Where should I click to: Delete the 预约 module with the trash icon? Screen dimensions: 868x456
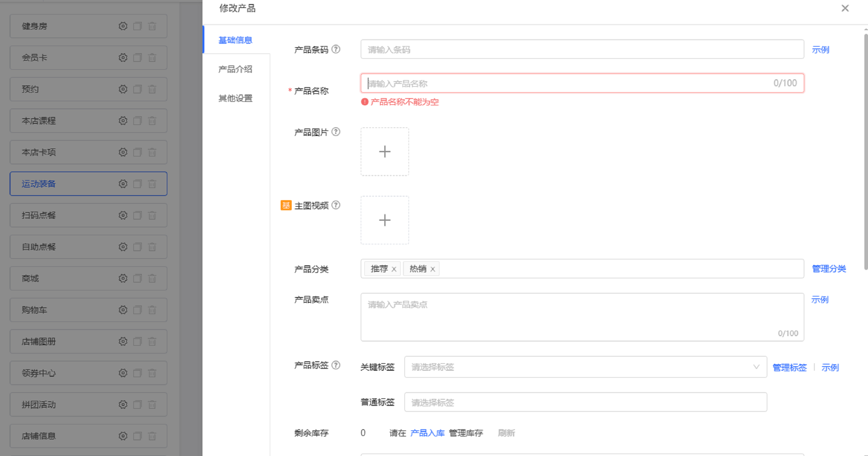pos(152,89)
